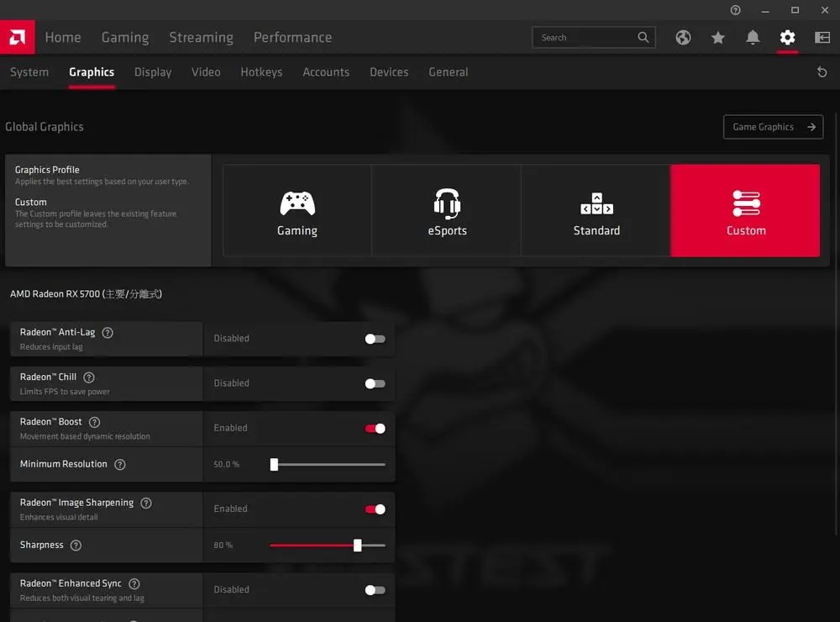840x622 pixels.
Task: Click the 80 % sharpness value
Action: pos(223,546)
